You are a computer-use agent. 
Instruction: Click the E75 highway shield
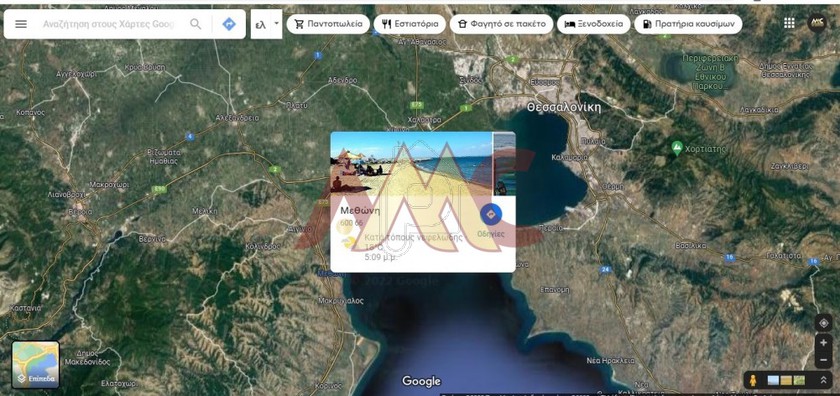416,104
